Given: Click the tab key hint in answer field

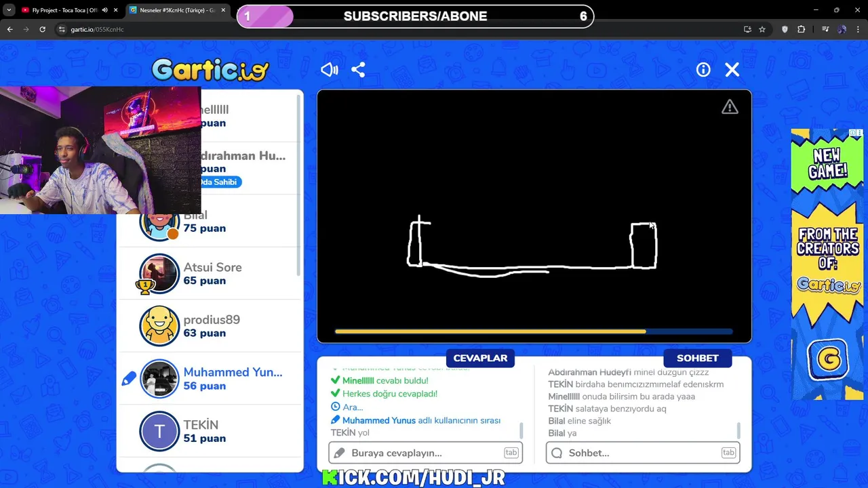Looking at the screenshot, I should (511, 453).
